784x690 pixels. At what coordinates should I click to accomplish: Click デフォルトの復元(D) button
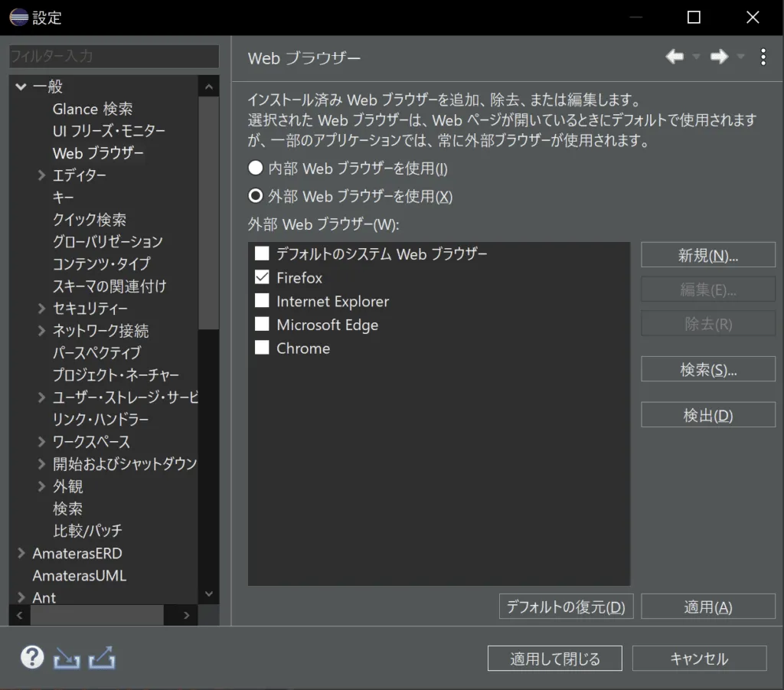(566, 607)
